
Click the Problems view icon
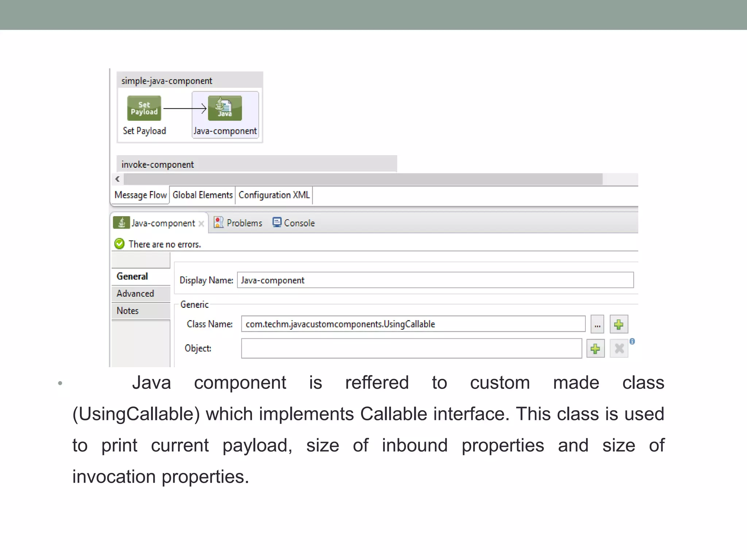[x=218, y=222]
